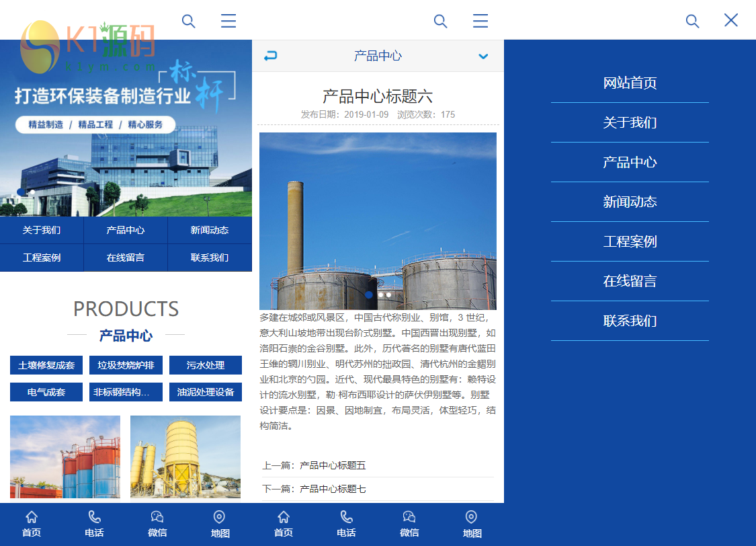Open the hamburger menu above the product article
Screen dimensions: 756x546
[x=480, y=22]
